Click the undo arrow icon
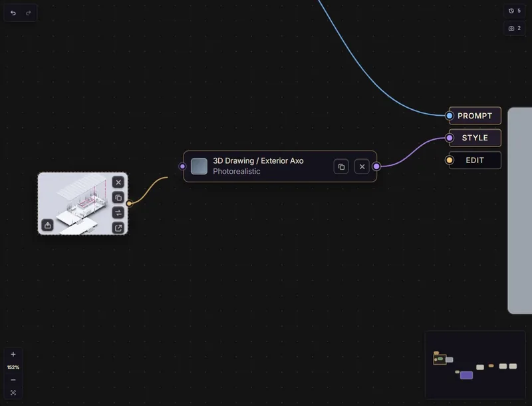Screen dimensions: 532x406 (13, 13)
